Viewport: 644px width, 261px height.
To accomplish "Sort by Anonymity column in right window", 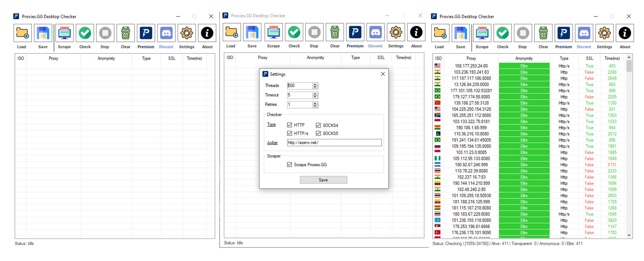I will (x=524, y=58).
